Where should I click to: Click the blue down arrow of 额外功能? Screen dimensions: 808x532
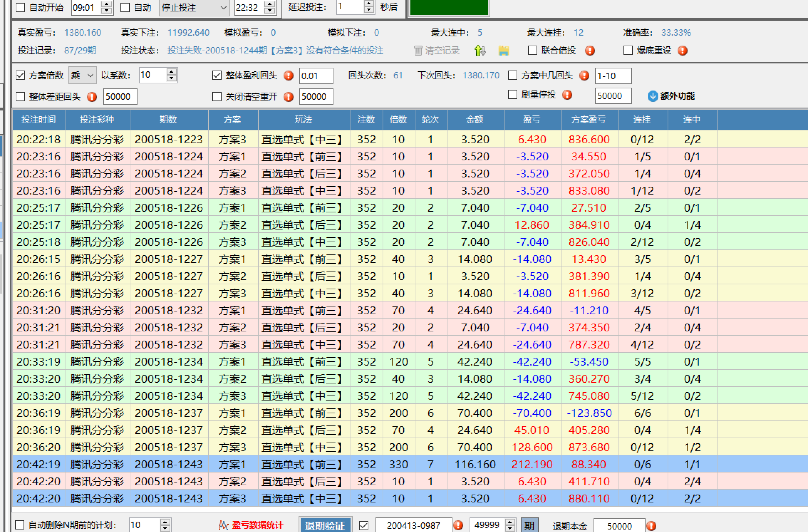coord(652,96)
